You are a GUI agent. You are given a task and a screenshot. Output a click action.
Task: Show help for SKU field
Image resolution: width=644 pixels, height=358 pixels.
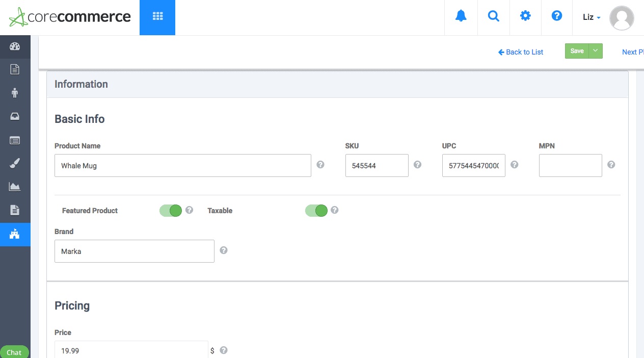(x=417, y=165)
